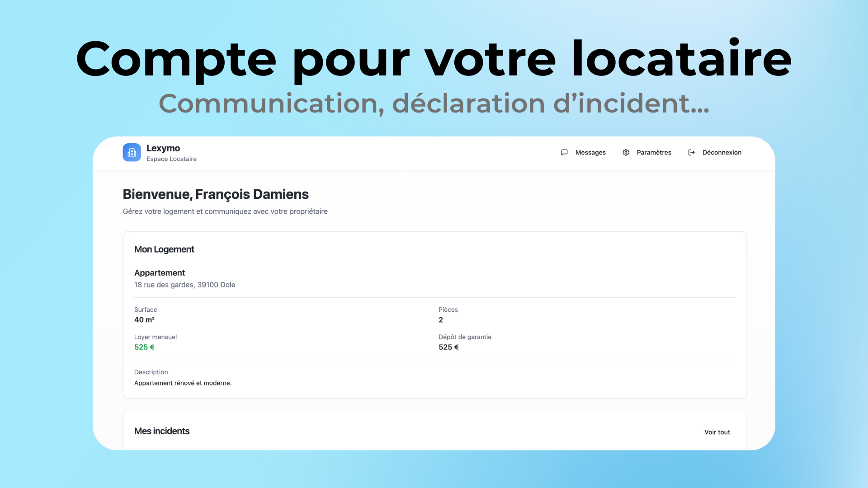The image size is (868, 488).
Task: Click the Bienvenue, François Damiens heading
Action: 216,194
